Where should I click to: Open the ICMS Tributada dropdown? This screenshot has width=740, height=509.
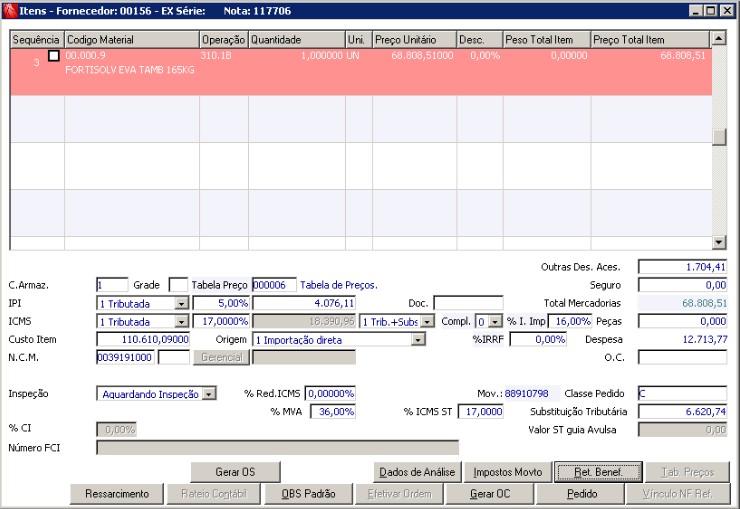point(182,322)
